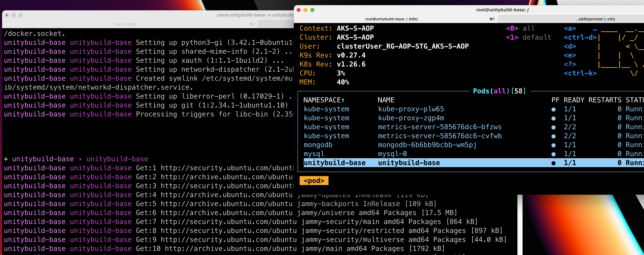This screenshot has height=255, width=644.
Task: Select pod mongodb-6b6bb9bcbb-wm5pj
Action: [427, 145]
